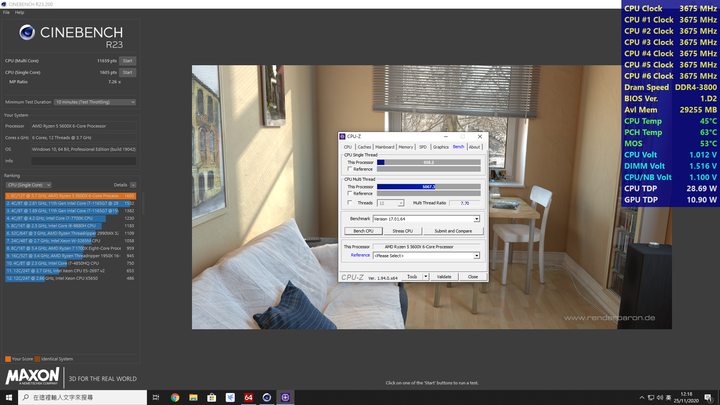The image size is (720, 405).
Task: Open File Explorer from the taskbar
Action: [x=193, y=397]
